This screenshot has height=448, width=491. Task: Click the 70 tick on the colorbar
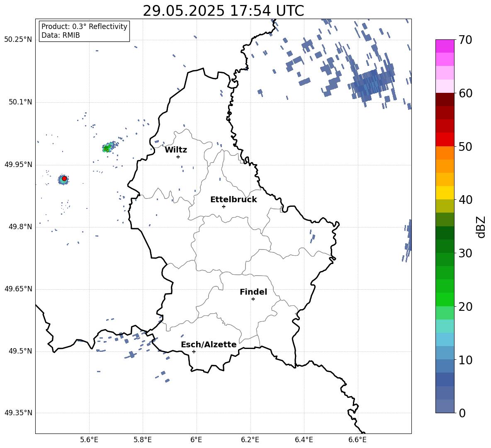pyautogui.click(x=466, y=40)
